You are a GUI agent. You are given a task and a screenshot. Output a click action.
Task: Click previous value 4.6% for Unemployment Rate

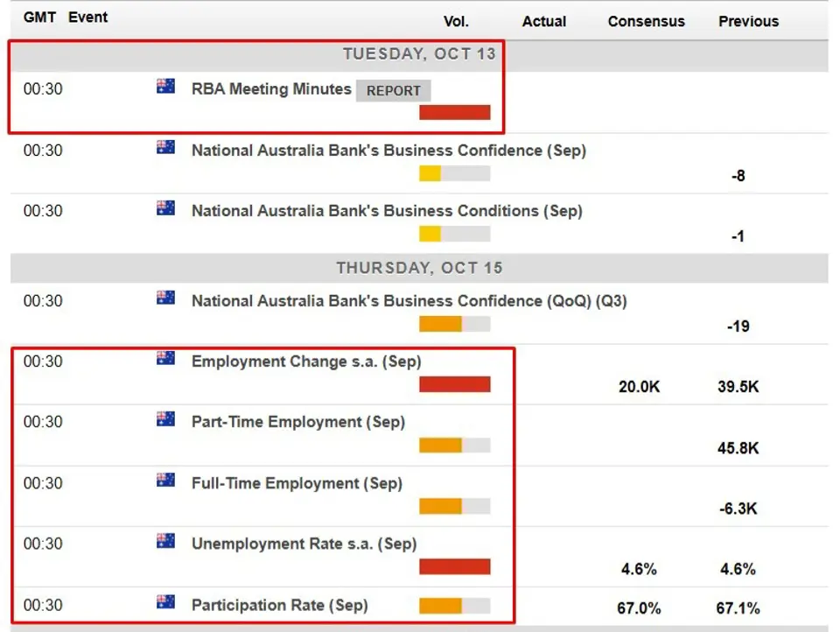tap(738, 569)
